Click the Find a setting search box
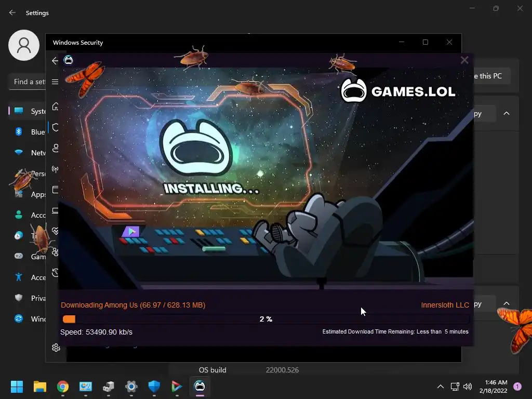Screen dimensions: 532x399 (27, 82)
